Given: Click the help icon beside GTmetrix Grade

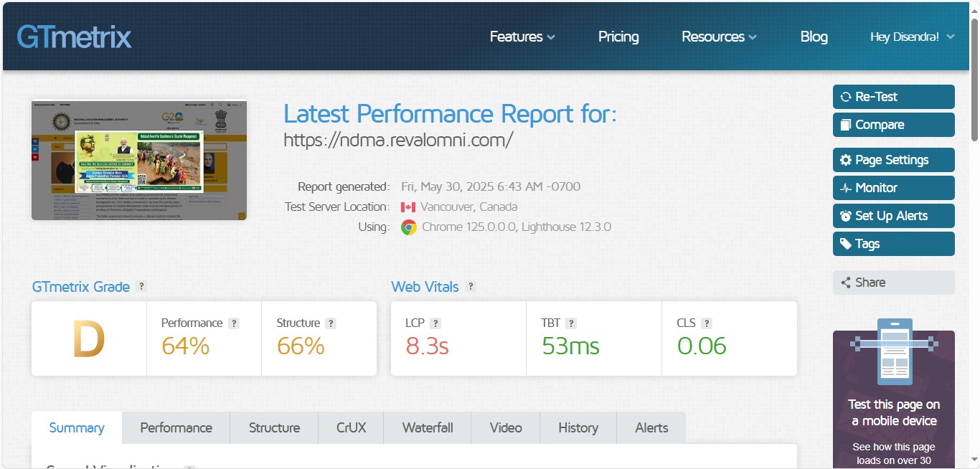Looking at the screenshot, I should pos(141,287).
